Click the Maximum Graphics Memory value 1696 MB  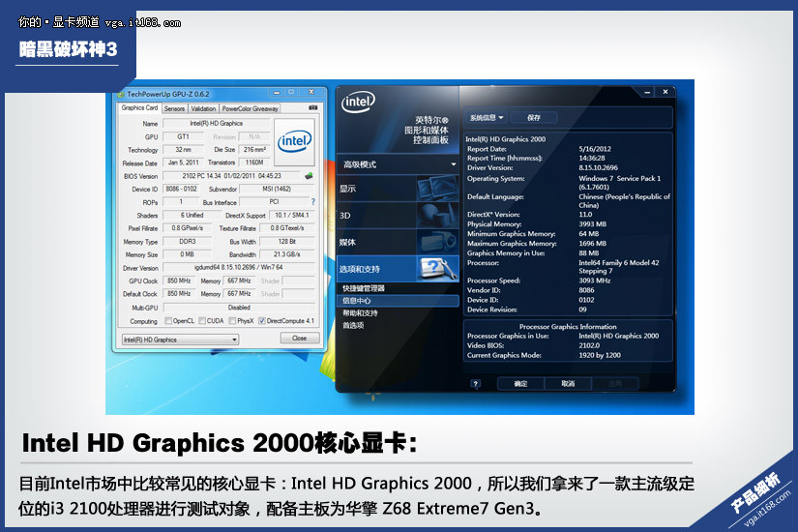pyautogui.click(x=592, y=244)
